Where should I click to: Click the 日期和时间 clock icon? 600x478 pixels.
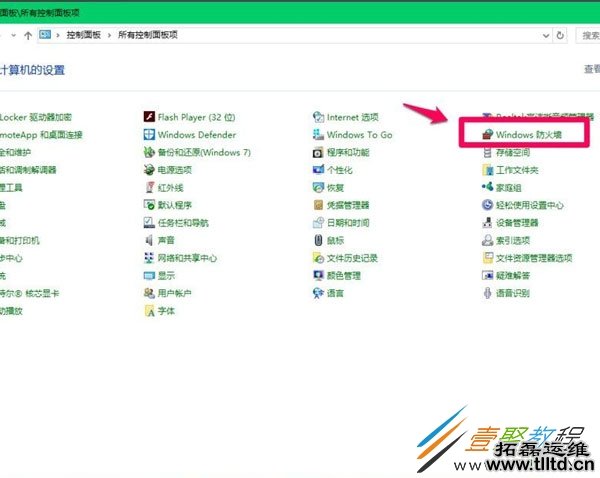[318, 222]
